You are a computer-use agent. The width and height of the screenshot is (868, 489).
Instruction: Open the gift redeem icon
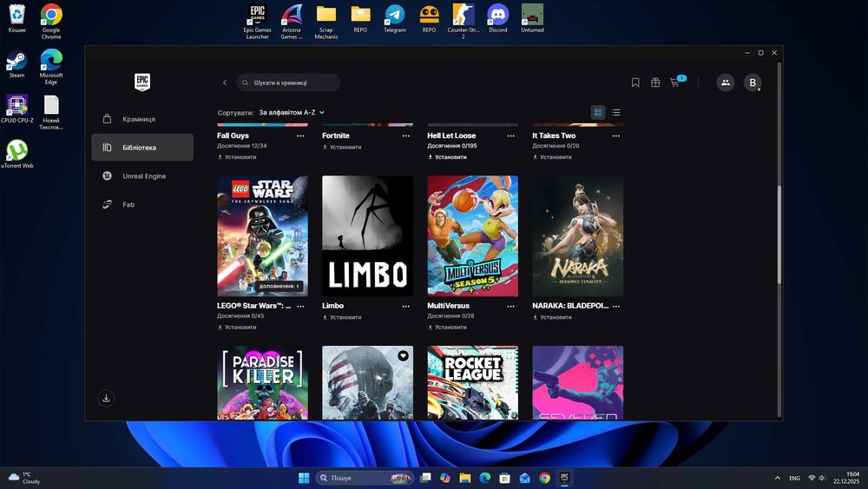click(x=655, y=83)
